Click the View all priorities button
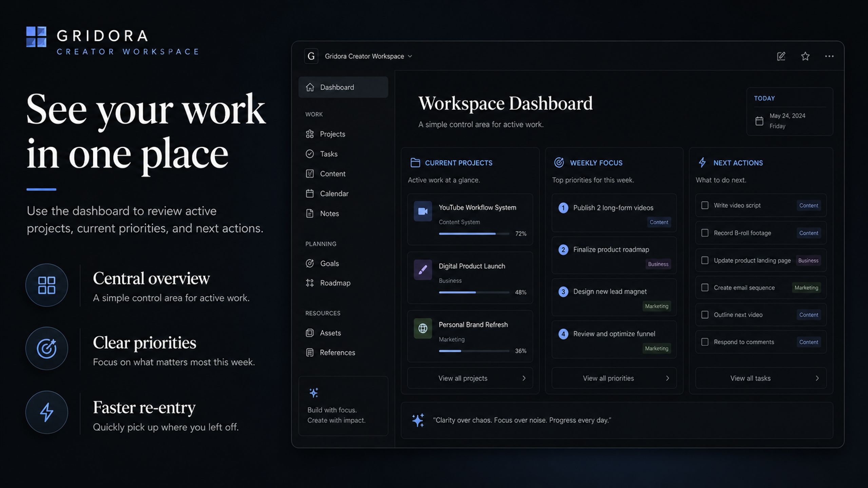The height and width of the screenshot is (488, 868). pos(614,378)
